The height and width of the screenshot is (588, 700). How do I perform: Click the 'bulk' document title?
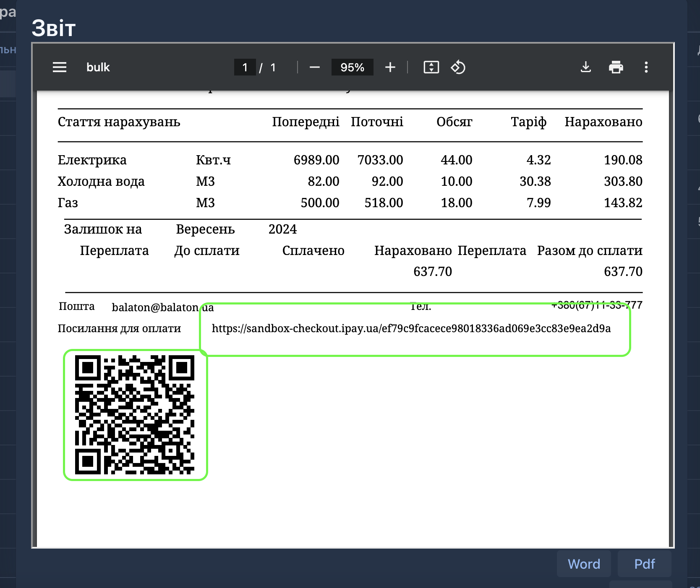tap(98, 67)
